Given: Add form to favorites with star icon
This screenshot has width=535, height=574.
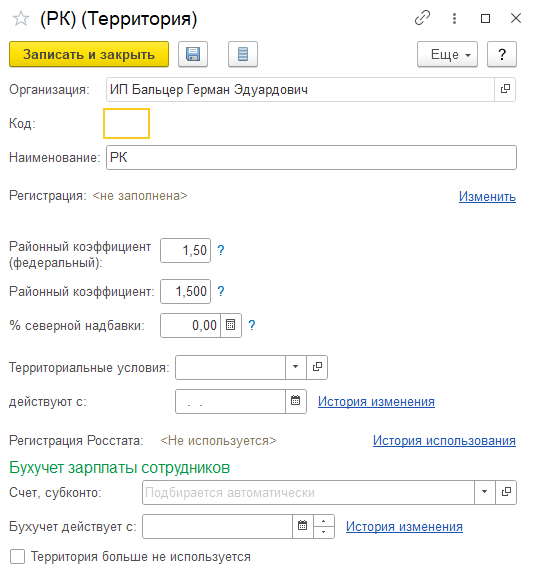Looking at the screenshot, I should pyautogui.click(x=21, y=18).
